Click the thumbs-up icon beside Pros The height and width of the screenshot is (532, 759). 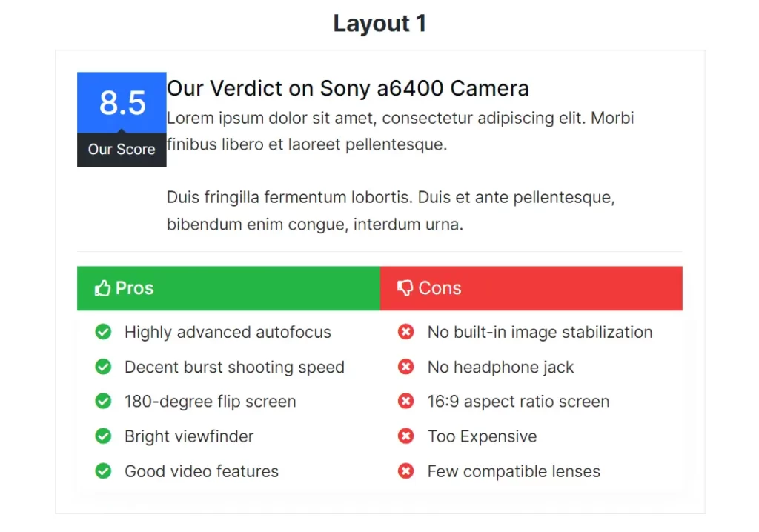click(102, 288)
